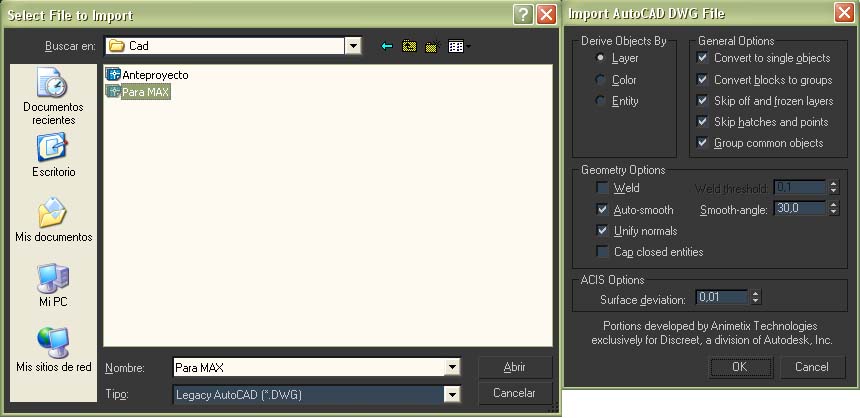
Task: Uncheck Convert blocks to groups
Action: point(703,80)
